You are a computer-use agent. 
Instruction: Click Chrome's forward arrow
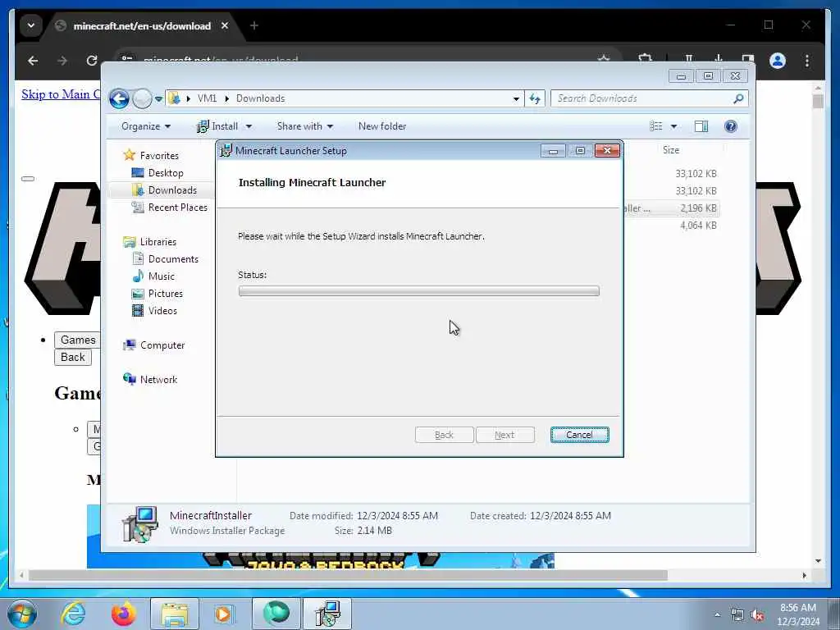62,61
